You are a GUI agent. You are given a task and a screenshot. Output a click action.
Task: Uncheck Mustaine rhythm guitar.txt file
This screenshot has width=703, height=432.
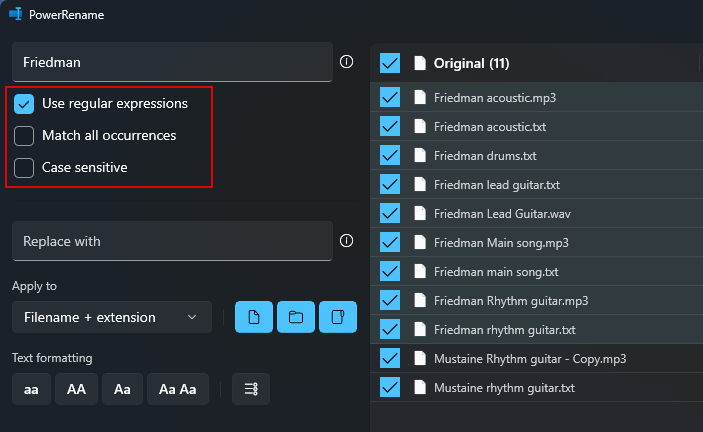(390, 387)
